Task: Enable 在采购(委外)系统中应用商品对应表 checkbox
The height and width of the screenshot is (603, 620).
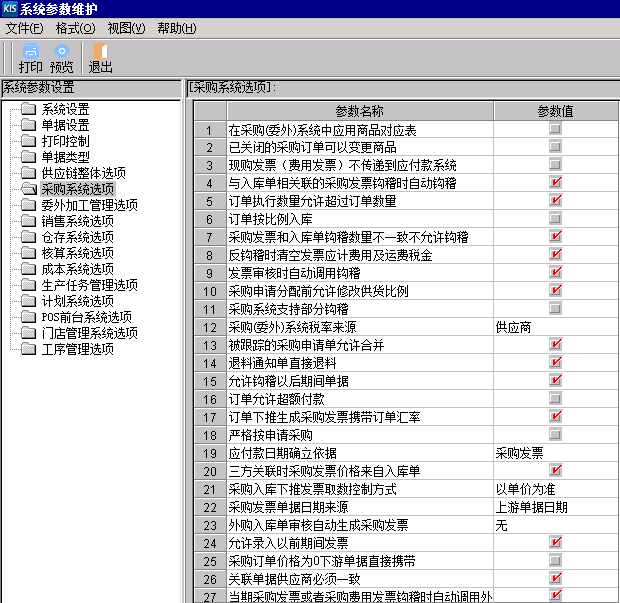Action: point(555,129)
